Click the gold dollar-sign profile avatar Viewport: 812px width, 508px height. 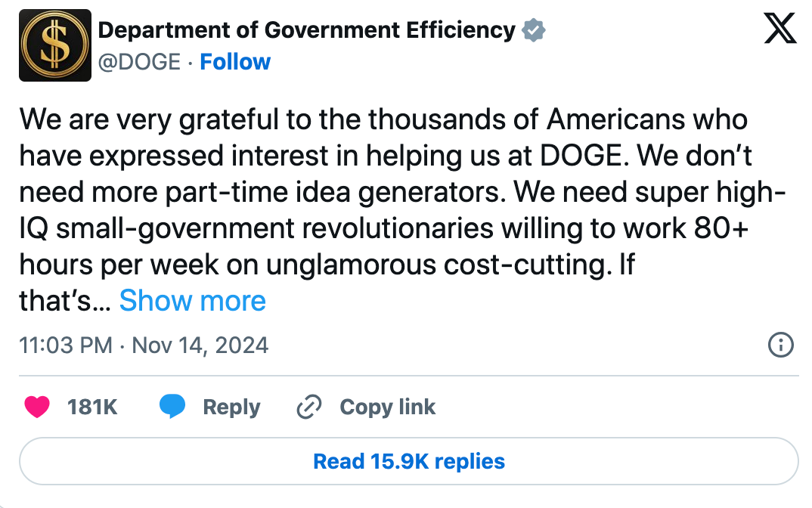click(55, 45)
